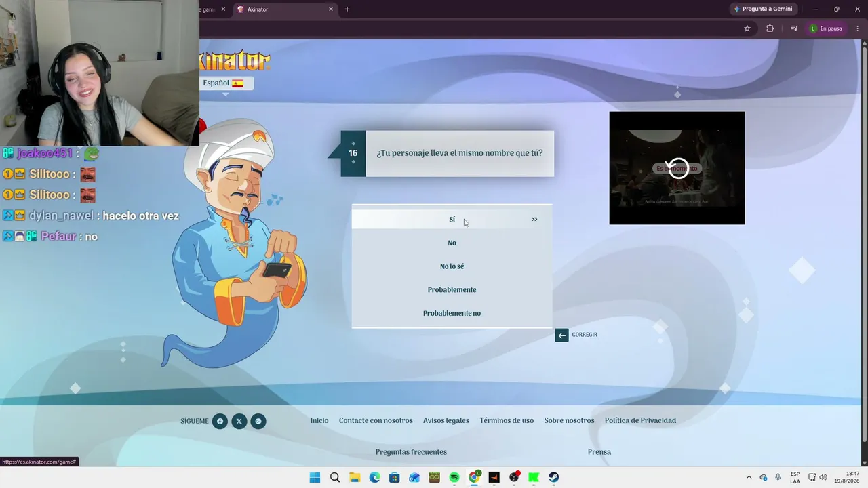The image size is (868, 488).
Task: Click the Corregir back arrow icon
Action: (x=561, y=335)
